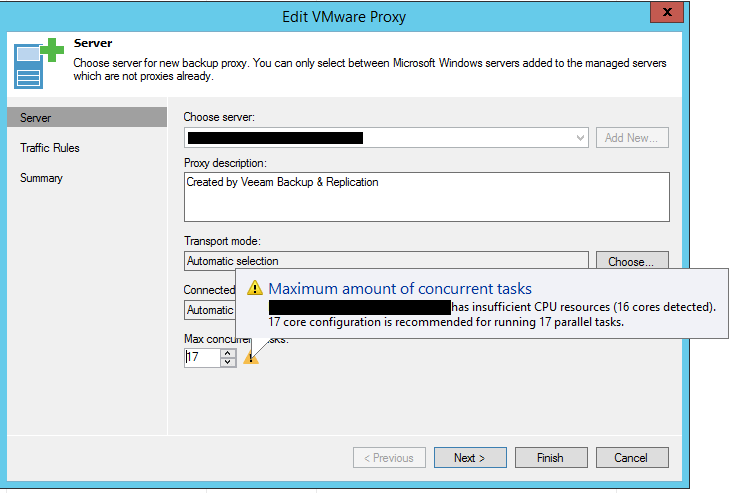Click the Next button
This screenshot has height=493, width=736.
pos(470,457)
